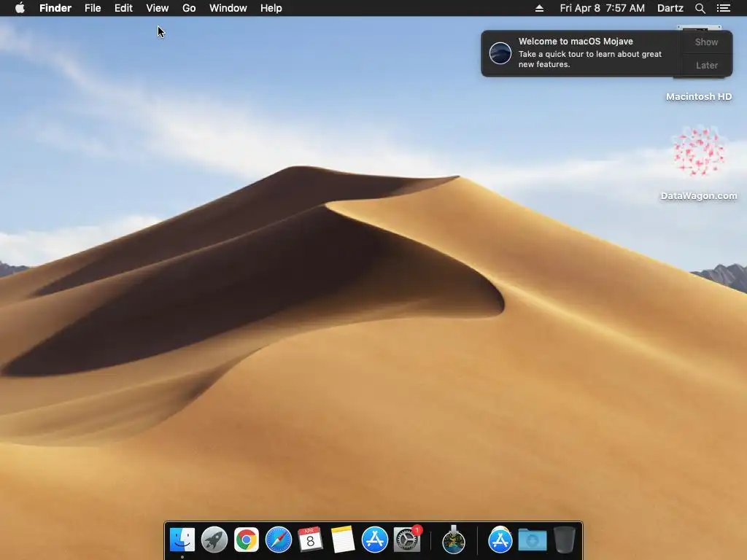Open the Downloads folder stack

[x=532, y=540]
